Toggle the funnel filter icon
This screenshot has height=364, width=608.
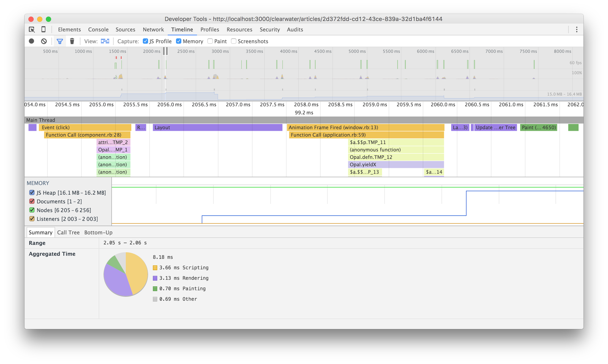point(60,41)
